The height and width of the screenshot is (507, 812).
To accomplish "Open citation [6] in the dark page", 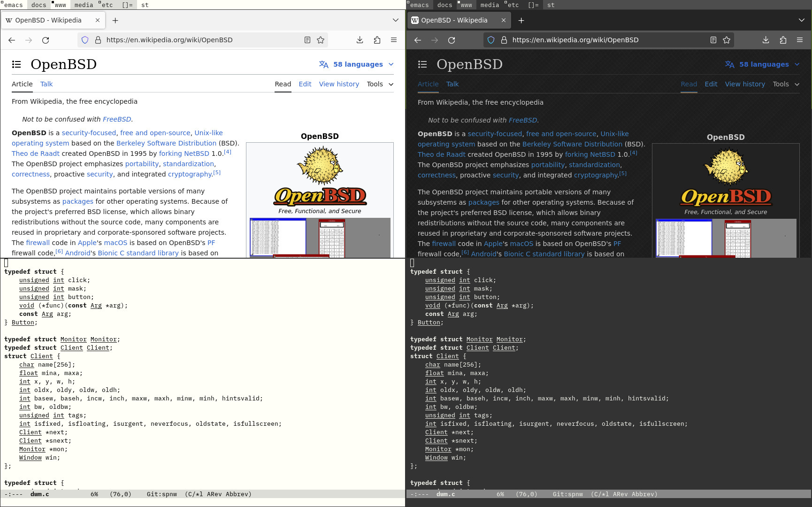I will pos(465,252).
